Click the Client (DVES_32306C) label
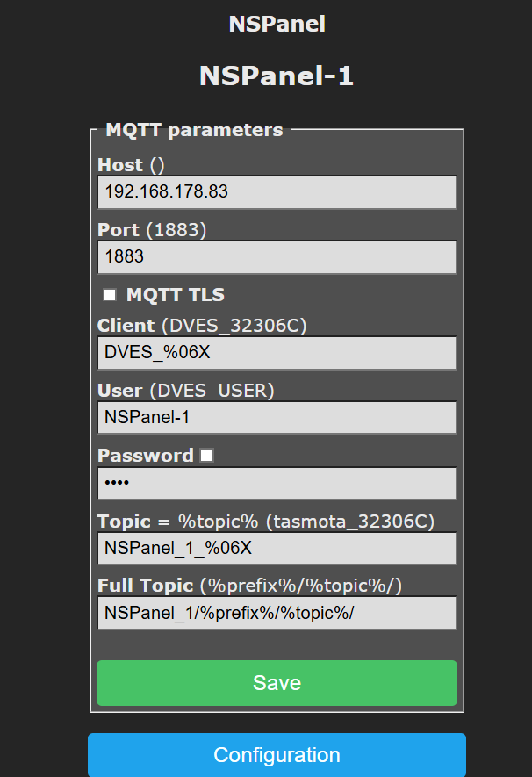 tap(202, 326)
